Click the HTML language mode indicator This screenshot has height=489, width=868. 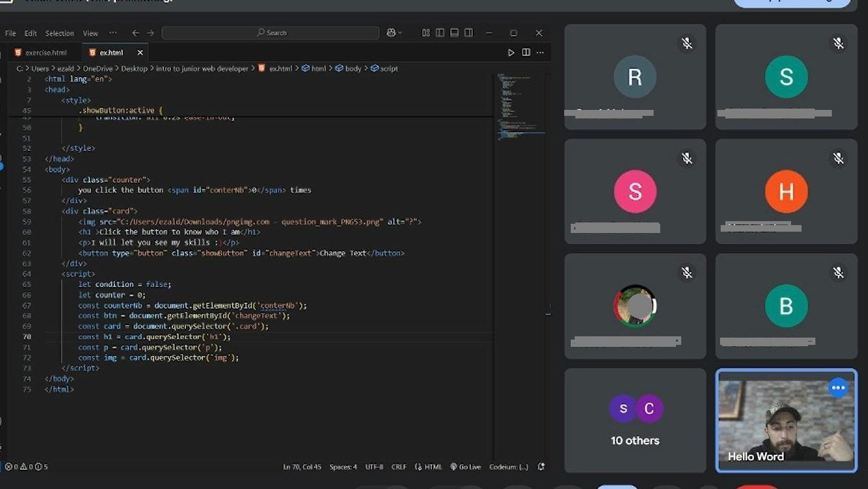(x=429, y=467)
